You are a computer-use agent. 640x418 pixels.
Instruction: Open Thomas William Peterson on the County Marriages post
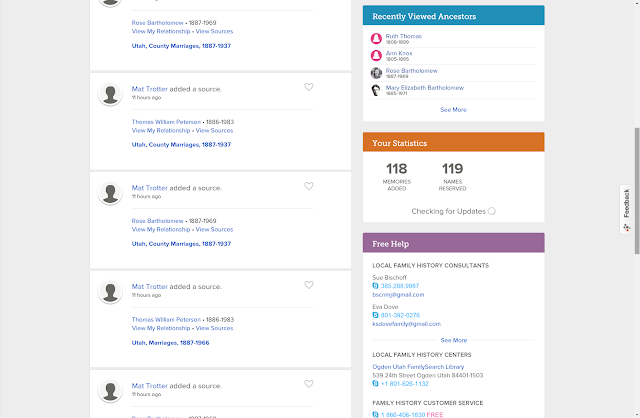(166, 122)
